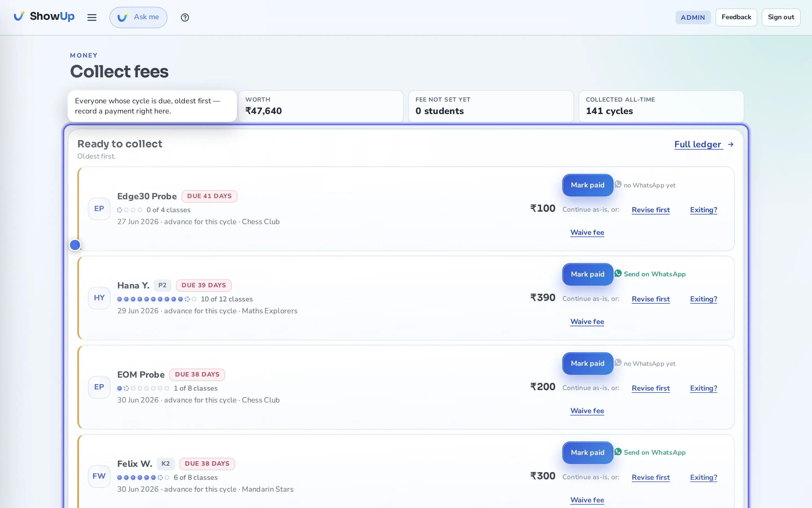
Task: Click Revise first for Edge30 Probe
Action: point(651,210)
